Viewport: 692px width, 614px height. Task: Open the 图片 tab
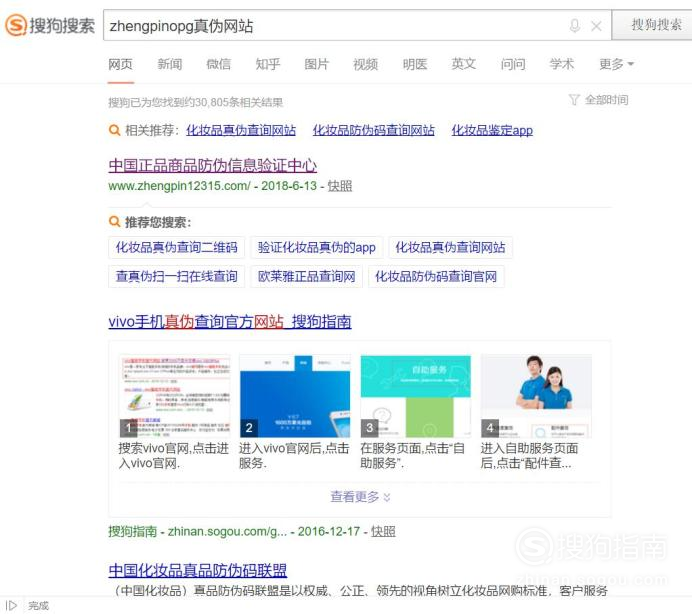(x=317, y=64)
